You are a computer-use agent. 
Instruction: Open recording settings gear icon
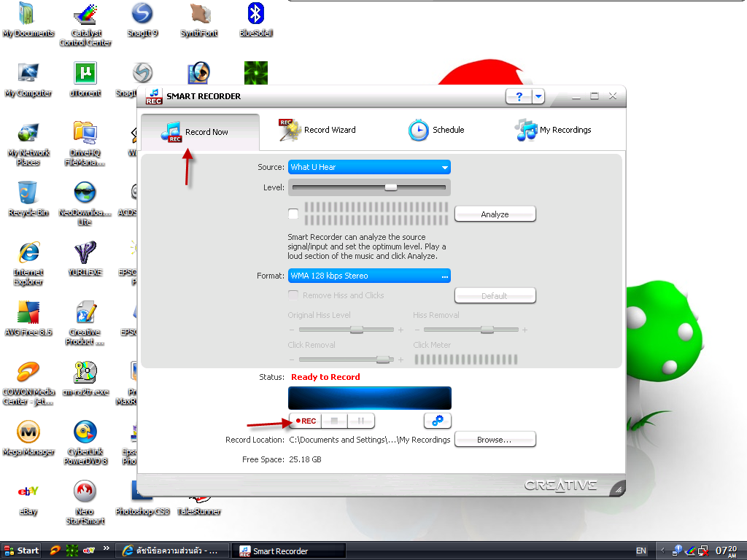click(x=438, y=421)
